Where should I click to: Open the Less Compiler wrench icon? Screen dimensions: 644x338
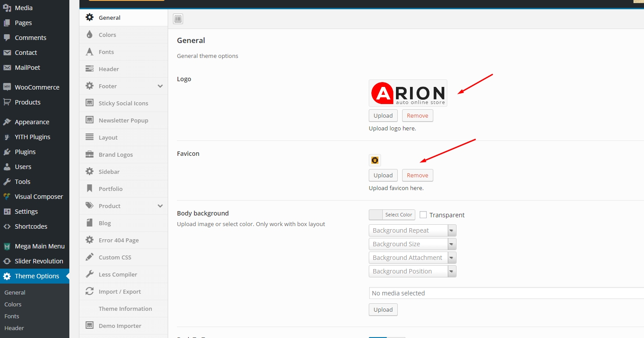coord(89,274)
